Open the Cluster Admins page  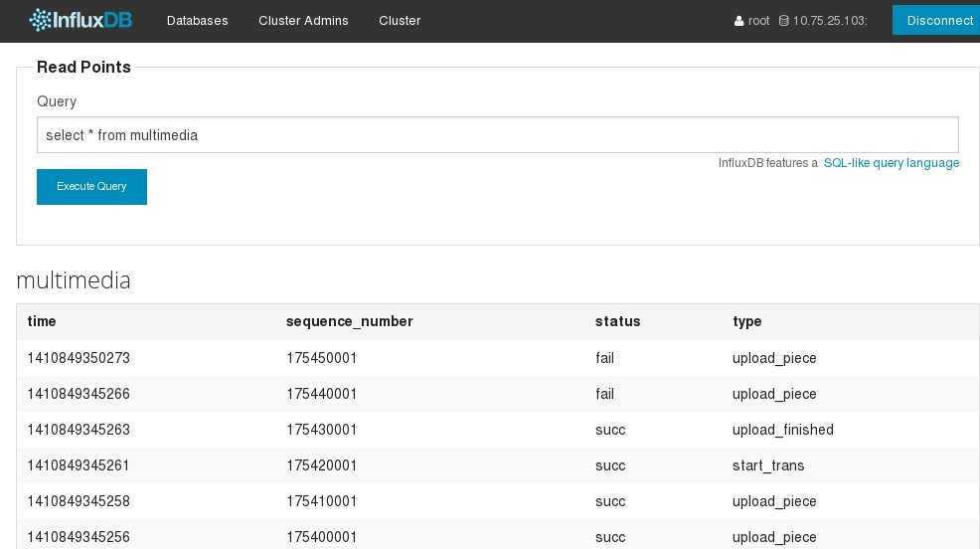click(303, 21)
